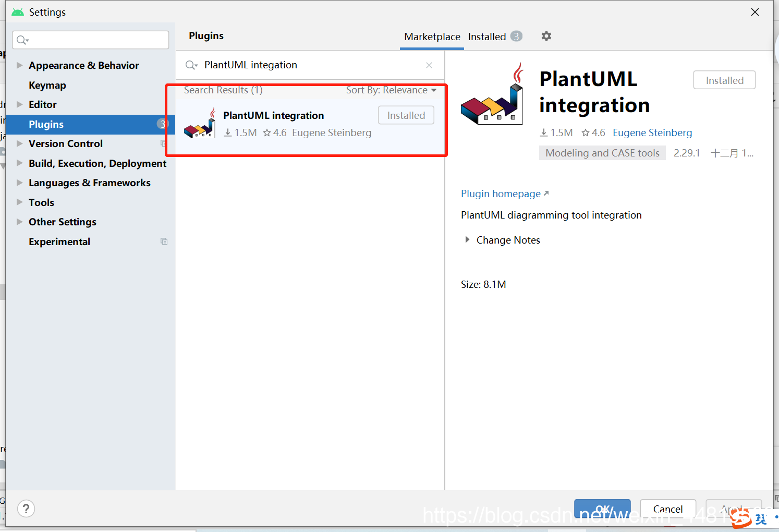Click the large PlantUML integration logo

click(492, 93)
